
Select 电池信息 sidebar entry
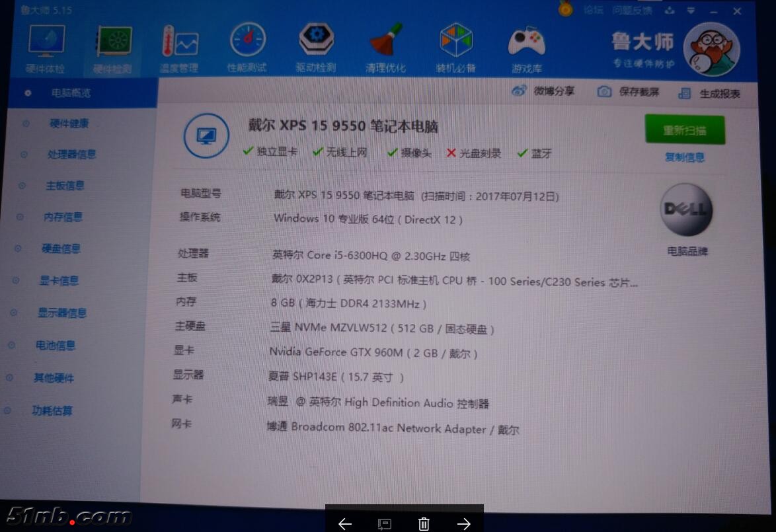(55, 346)
